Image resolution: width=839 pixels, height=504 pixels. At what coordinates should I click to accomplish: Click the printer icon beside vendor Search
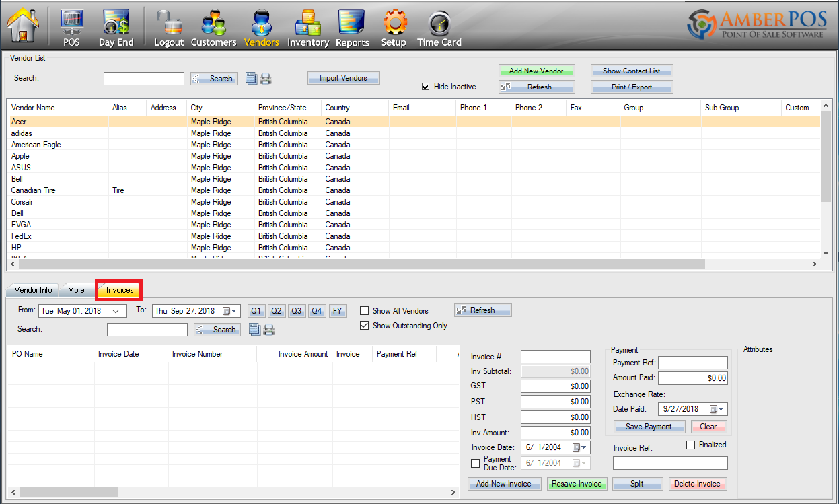pyautogui.click(x=266, y=79)
